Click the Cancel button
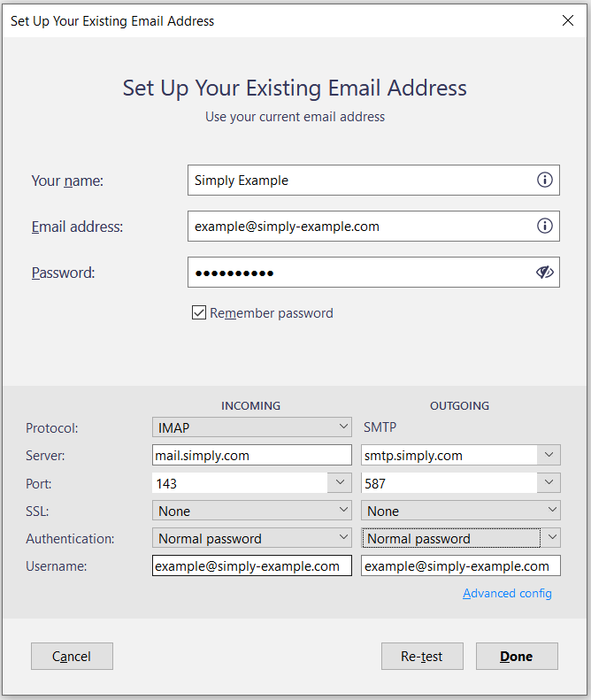Screen dimensions: 591x700 (72, 657)
